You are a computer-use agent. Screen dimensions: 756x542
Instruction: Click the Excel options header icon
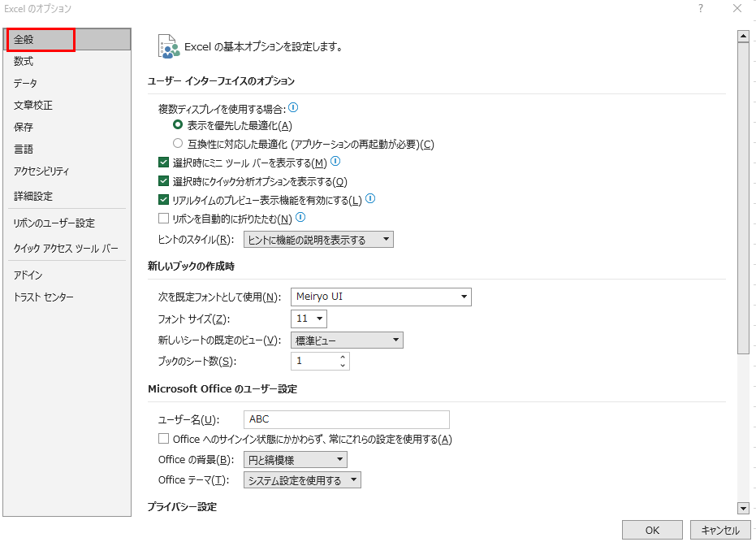tap(168, 46)
